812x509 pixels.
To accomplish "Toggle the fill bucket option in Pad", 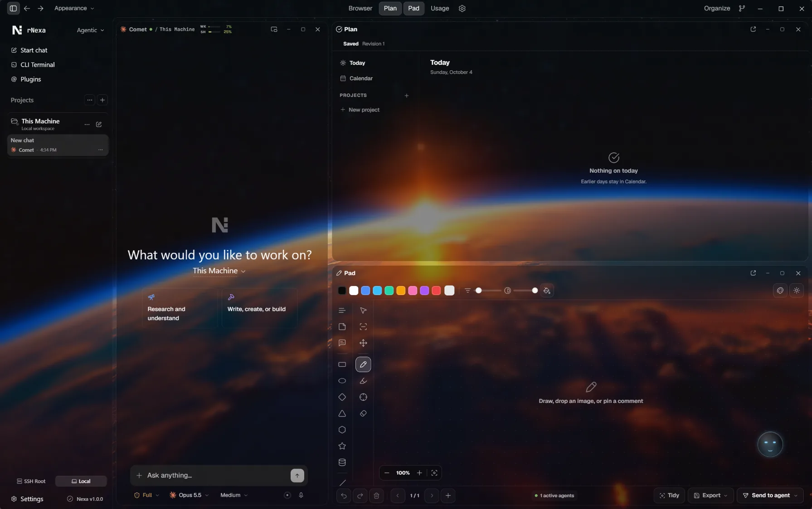I will coord(547,291).
